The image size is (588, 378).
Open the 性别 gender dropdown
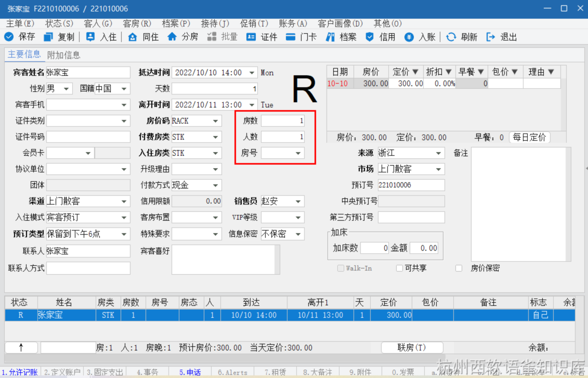coord(67,89)
